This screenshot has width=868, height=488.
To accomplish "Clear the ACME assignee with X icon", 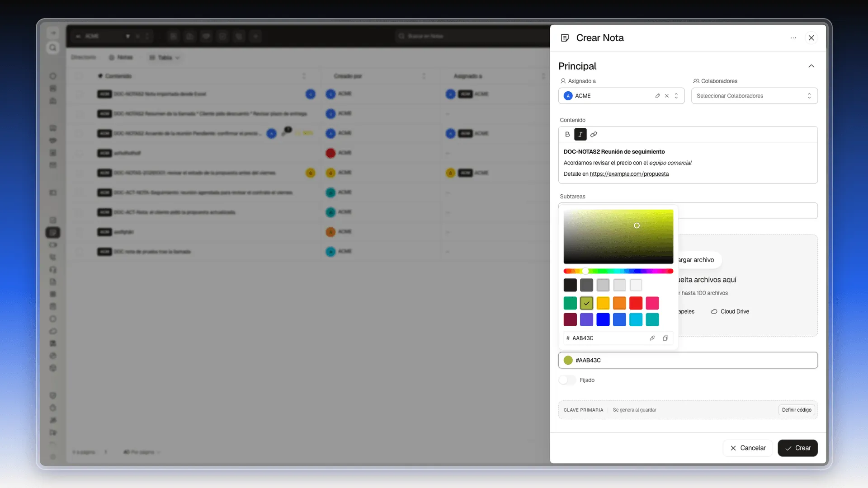I will [x=667, y=96].
